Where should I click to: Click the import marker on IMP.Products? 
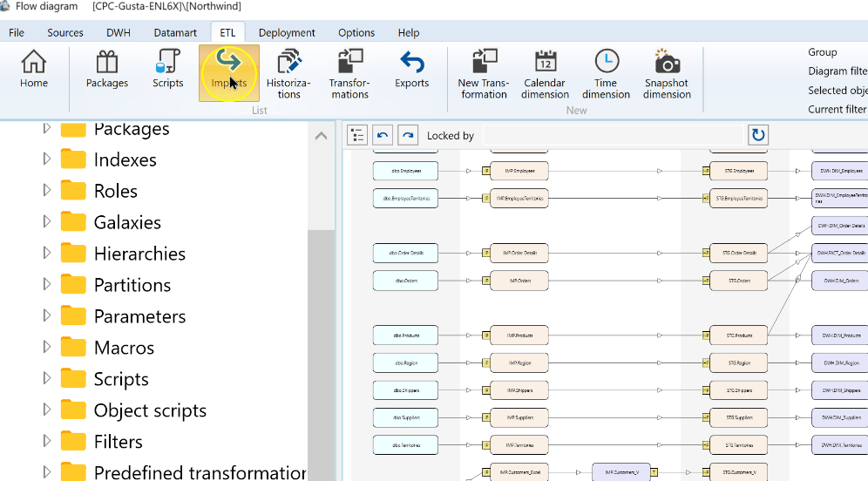click(486, 335)
